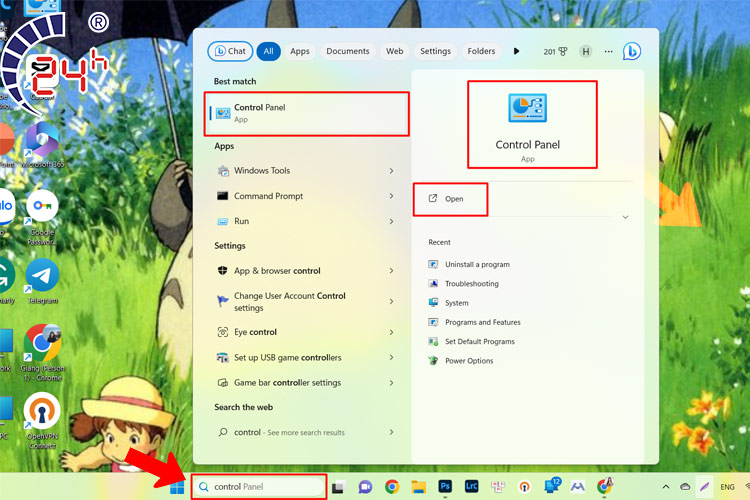This screenshot has width=750, height=500.
Task: Open Eye control setting
Action: tap(307, 332)
